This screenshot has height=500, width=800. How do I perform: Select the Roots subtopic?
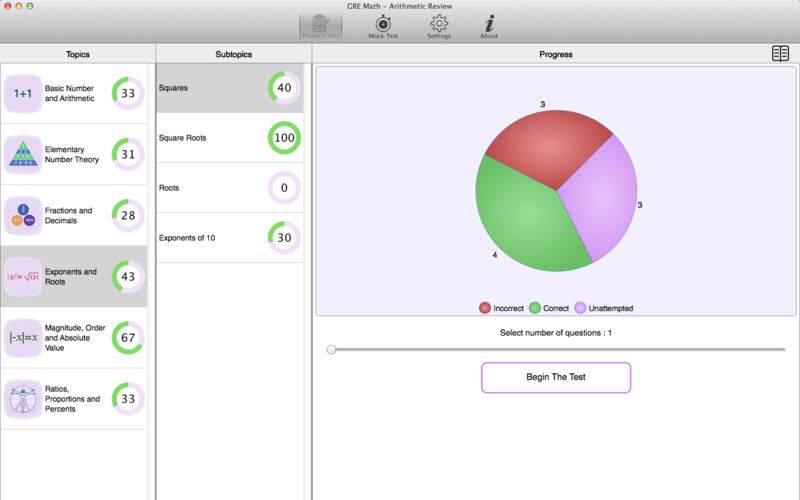click(x=230, y=188)
